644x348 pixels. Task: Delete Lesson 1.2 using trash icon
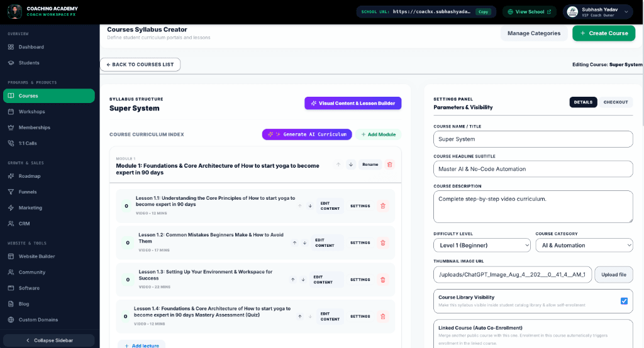coord(383,243)
